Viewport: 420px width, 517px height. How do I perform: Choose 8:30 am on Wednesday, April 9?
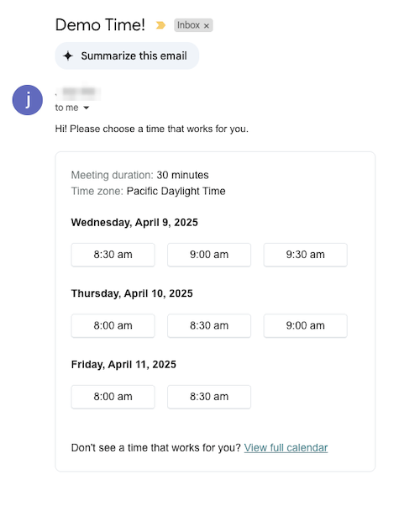[x=113, y=255]
